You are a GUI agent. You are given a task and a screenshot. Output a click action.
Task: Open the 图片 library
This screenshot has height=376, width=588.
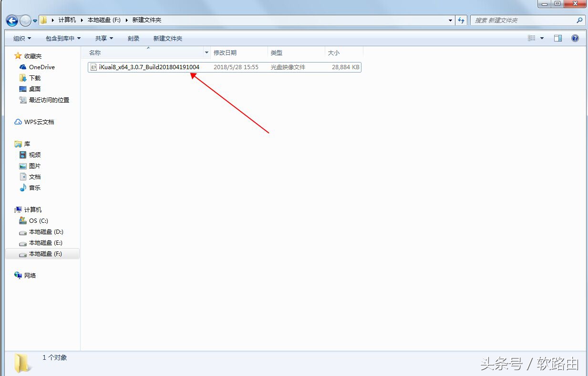coord(35,166)
